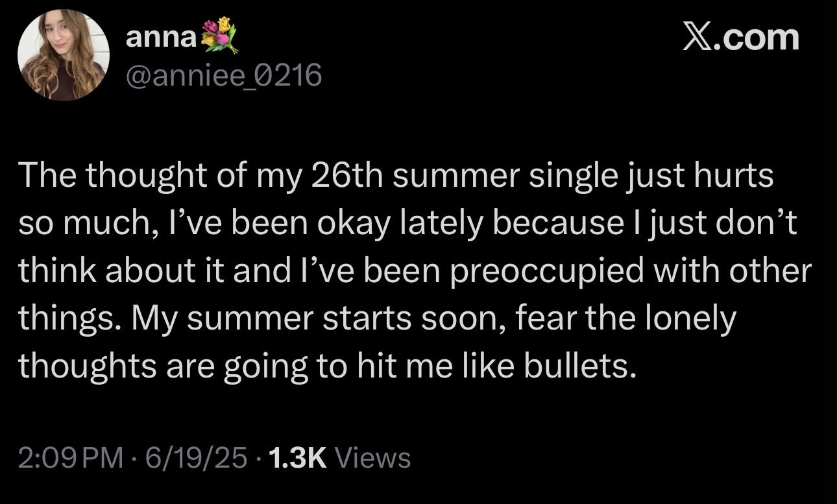837x504 pixels.
Task: Click the 1.3K view count
Action: click(295, 457)
